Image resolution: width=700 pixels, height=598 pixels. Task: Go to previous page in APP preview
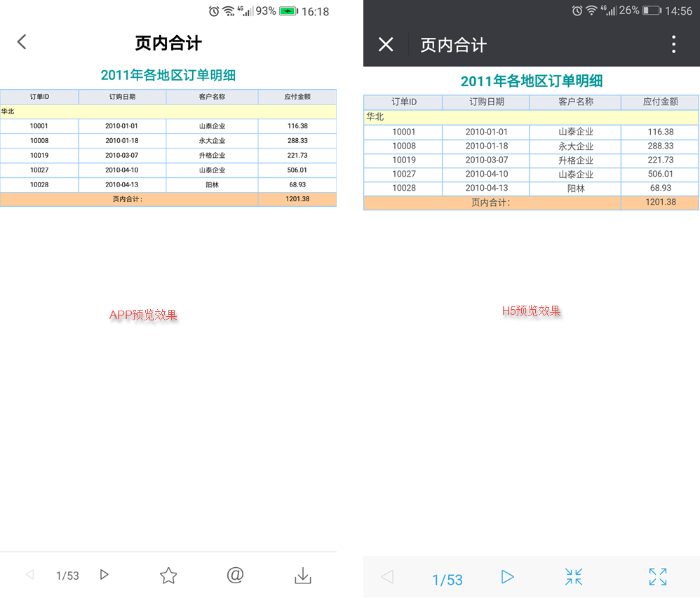click(30, 575)
